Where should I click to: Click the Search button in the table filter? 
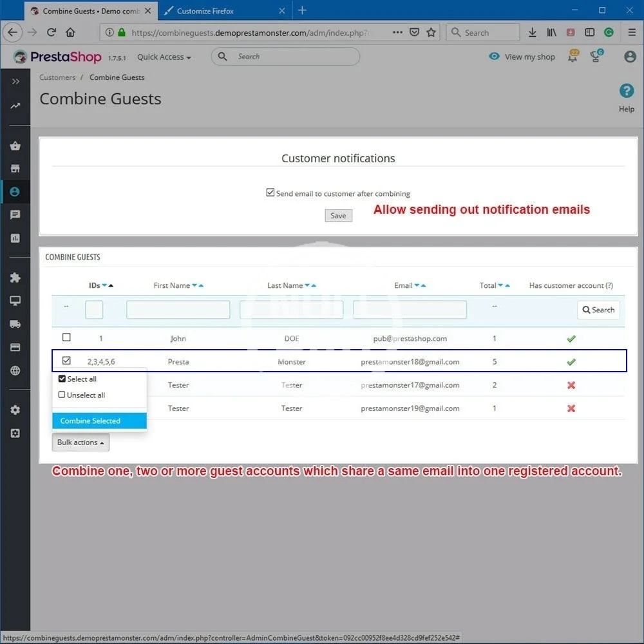[x=598, y=310]
